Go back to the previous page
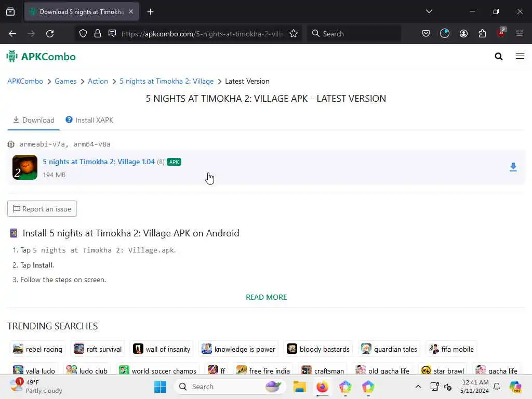The image size is (532, 399). (x=12, y=34)
